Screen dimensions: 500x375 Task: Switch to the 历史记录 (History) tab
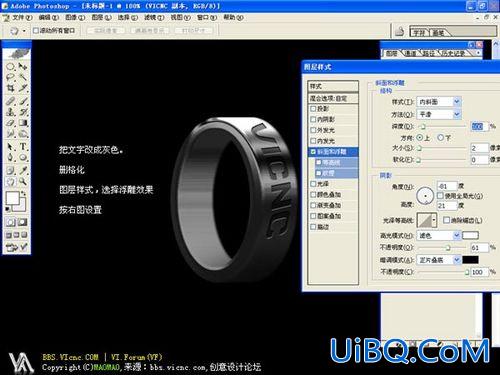coord(453,53)
